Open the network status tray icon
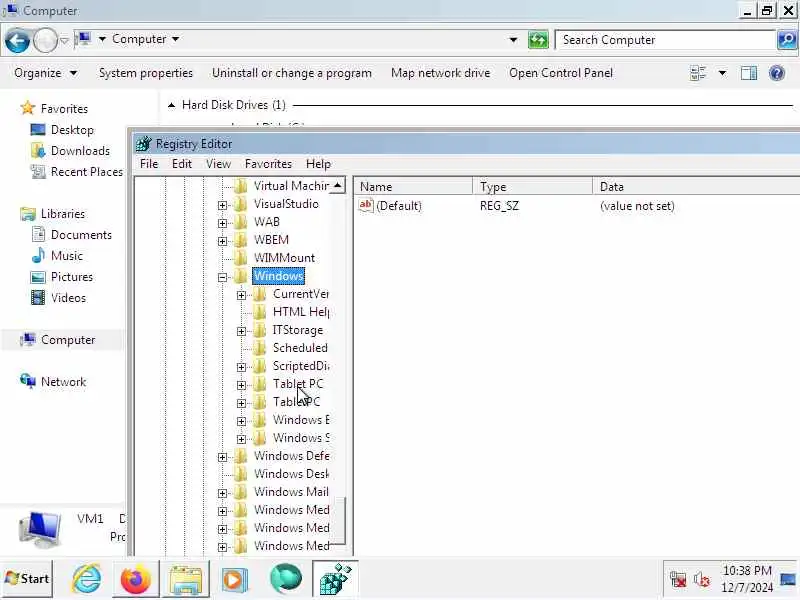Image resolution: width=800 pixels, height=600 pixels. [678, 580]
